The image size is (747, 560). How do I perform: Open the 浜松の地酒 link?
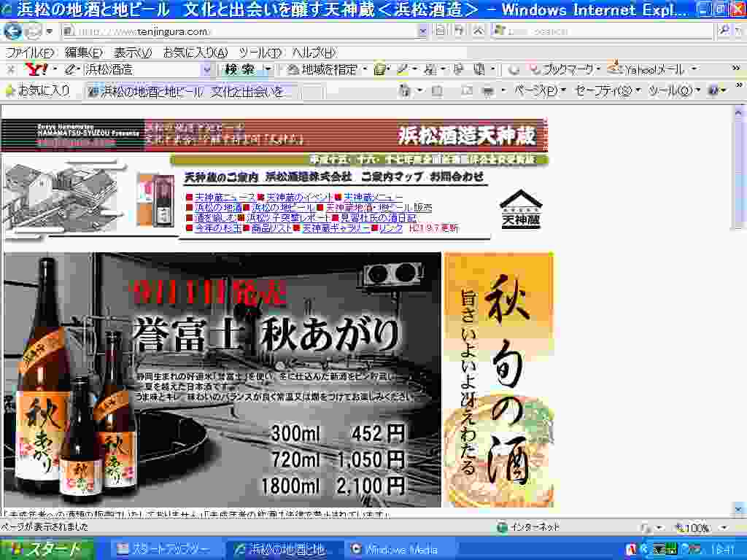218,208
